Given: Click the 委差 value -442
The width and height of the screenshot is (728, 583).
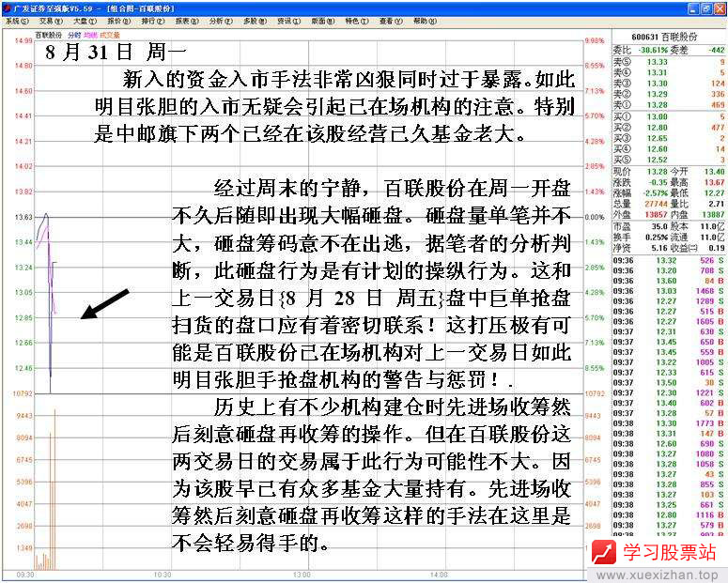Looking at the screenshot, I should pos(717,50).
